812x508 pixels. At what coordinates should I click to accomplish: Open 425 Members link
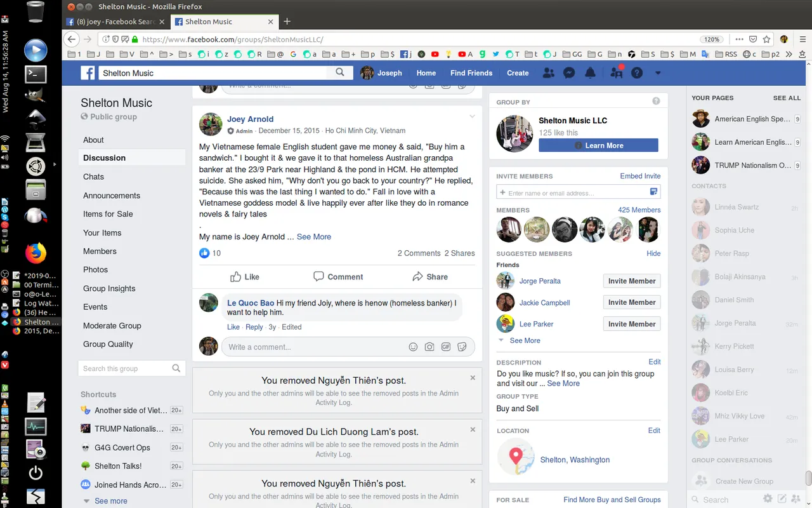[x=639, y=210]
